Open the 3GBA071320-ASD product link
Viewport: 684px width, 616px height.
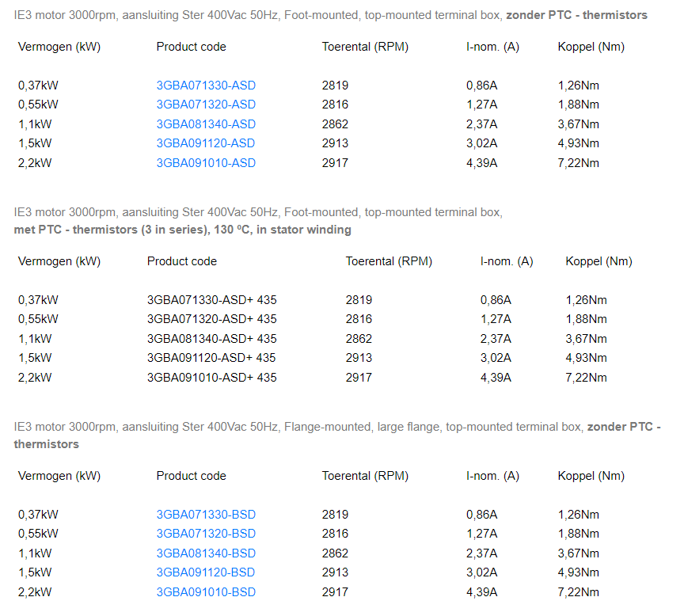(x=206, y=105)
